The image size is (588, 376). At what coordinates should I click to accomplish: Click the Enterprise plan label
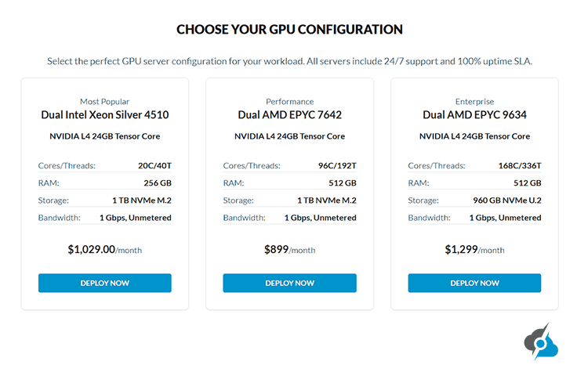point(474,101)
